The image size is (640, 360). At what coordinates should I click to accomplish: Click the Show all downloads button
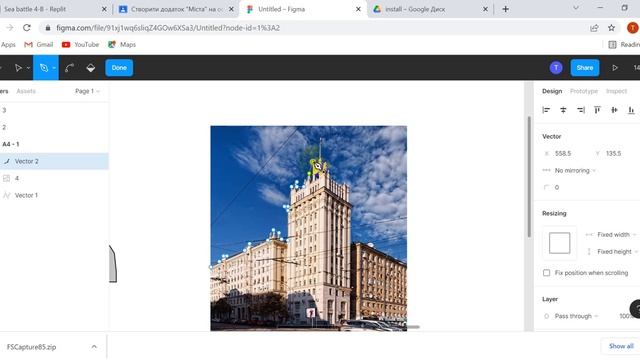[620, 346]
